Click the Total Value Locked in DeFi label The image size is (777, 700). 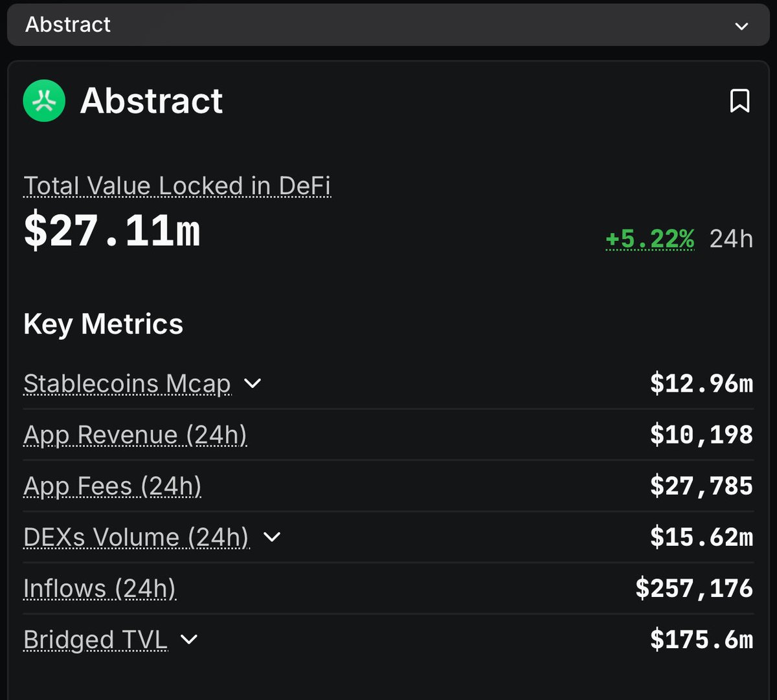177,186
